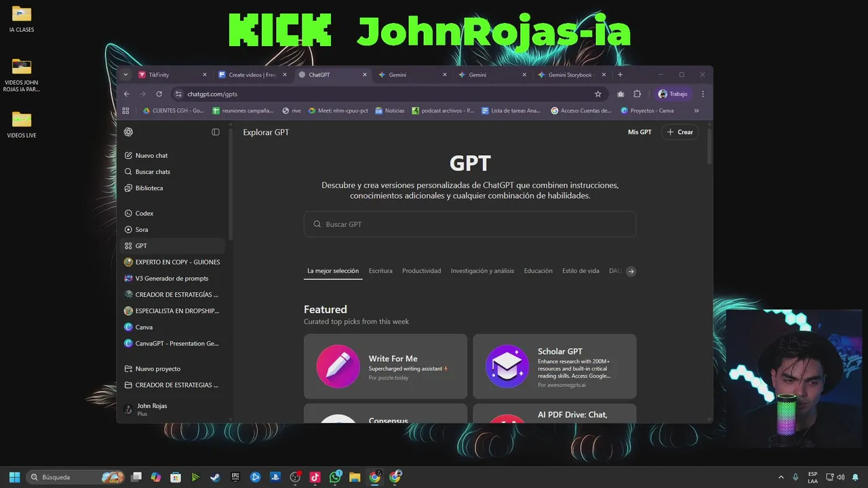Click the Crear button
This screenshot has height=488, width=868.
click(680, 132)
